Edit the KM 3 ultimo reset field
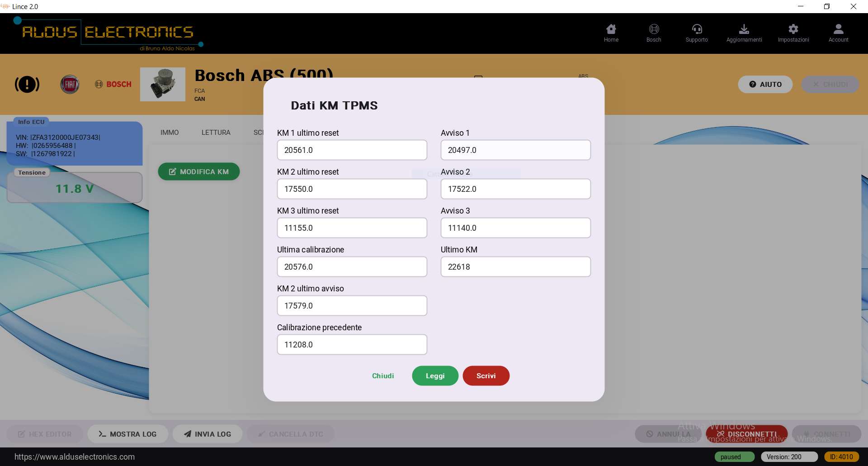 (x=352, y=228)
